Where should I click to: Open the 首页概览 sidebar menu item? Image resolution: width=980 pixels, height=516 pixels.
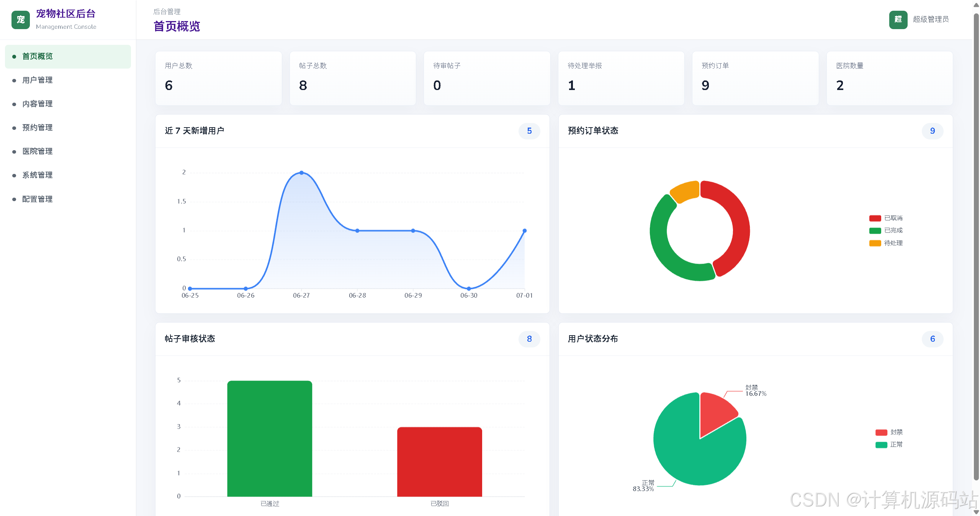point(68,56)
